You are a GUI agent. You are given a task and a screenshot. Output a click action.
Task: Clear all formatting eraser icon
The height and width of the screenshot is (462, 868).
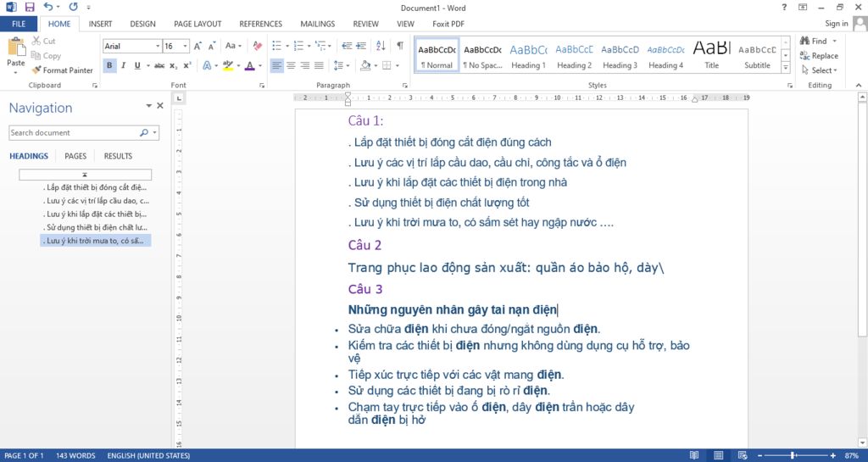click(258, 46)
